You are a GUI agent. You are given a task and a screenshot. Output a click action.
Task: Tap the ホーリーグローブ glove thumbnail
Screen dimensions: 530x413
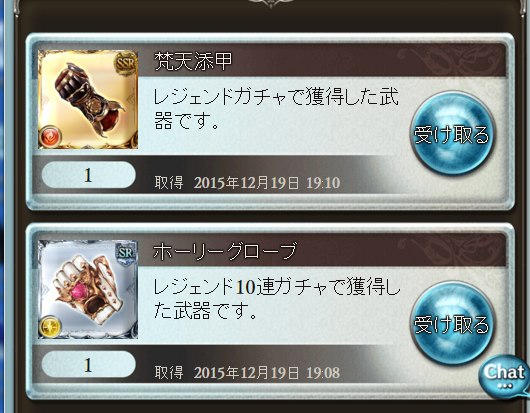(x=88, y=289)
